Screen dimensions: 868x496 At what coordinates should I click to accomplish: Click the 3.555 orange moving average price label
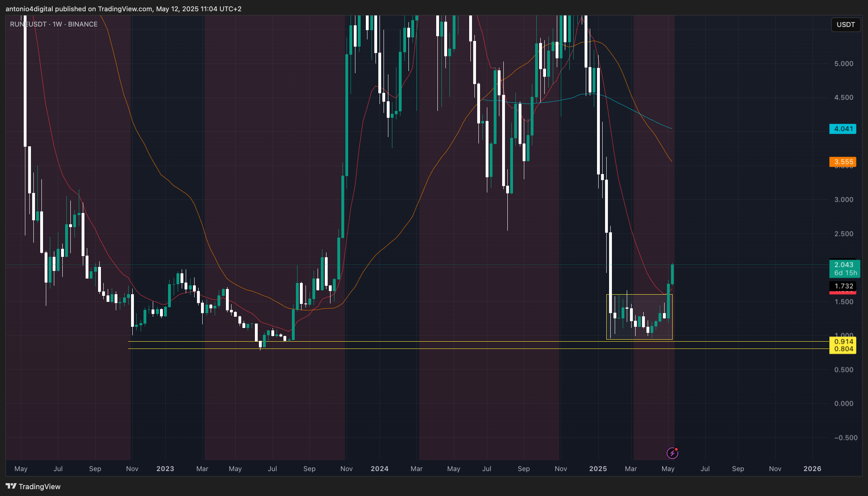coord(843,162)
